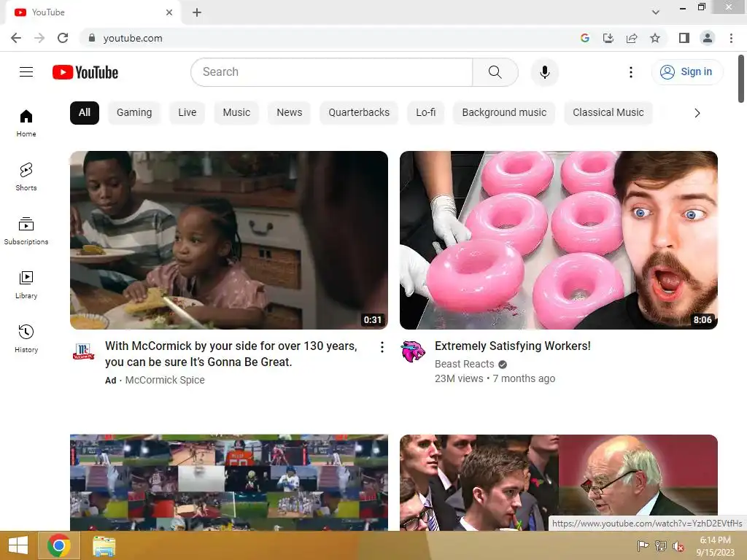This screenshot has height=560, width=747.
Task: Go back in browser
Action: click(x=16, y=38)
